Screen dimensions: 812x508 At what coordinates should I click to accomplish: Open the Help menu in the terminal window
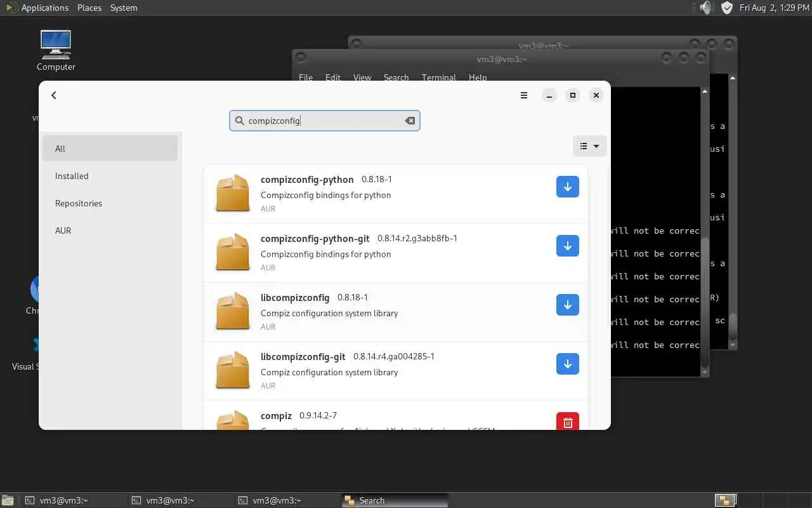click(478, 77)
